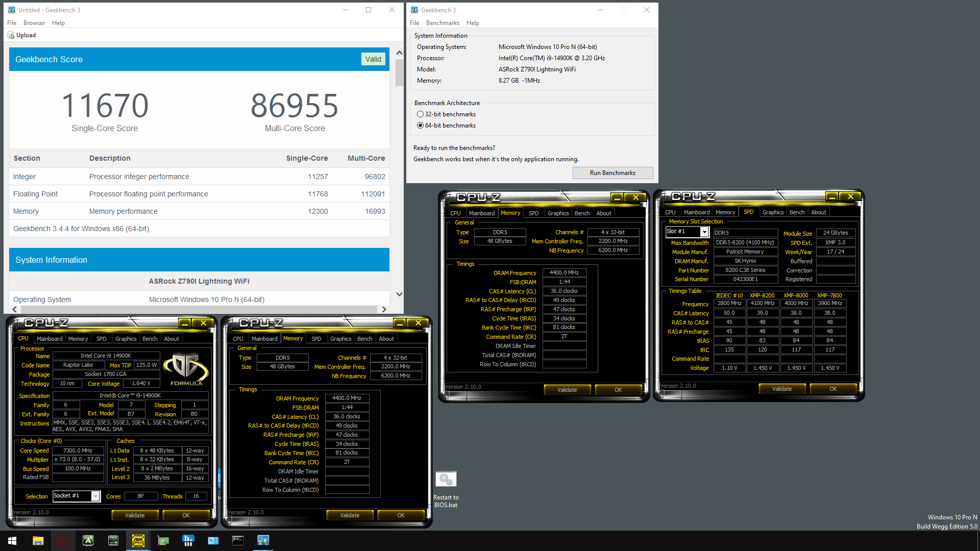Click the Upload label in Geekbench toolbar

[26, 35]
